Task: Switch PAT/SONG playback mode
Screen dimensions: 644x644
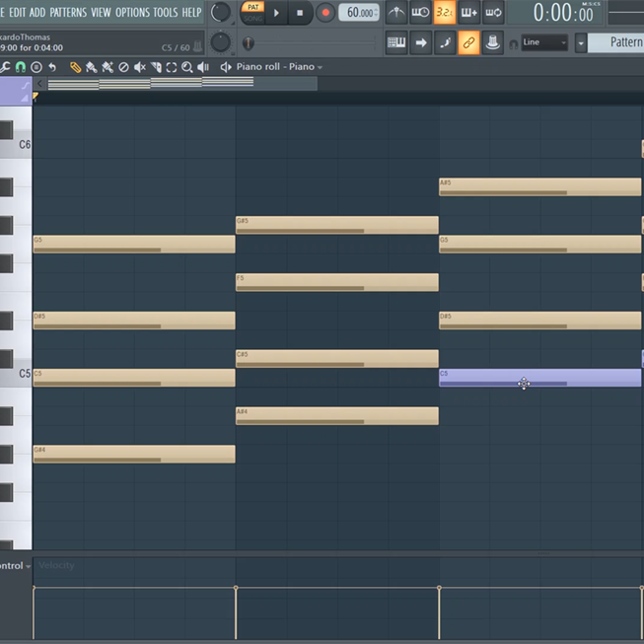Action: coord(253,12)
